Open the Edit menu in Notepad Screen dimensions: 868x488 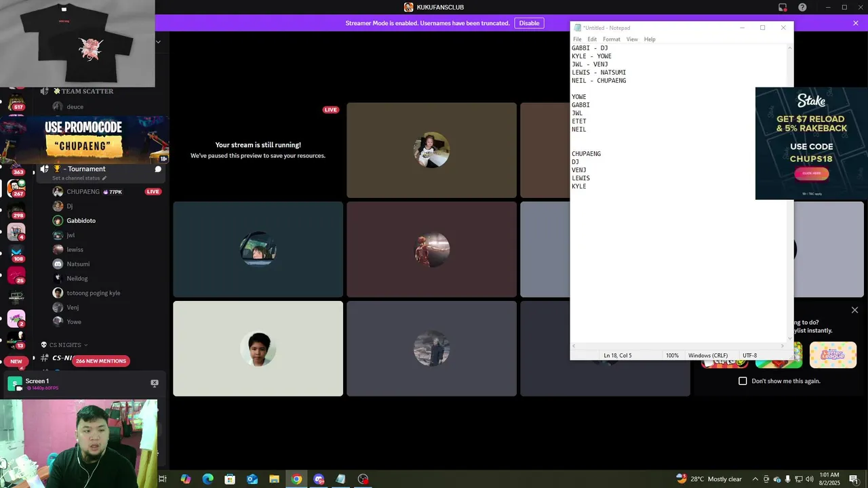[x=592, y=39]
